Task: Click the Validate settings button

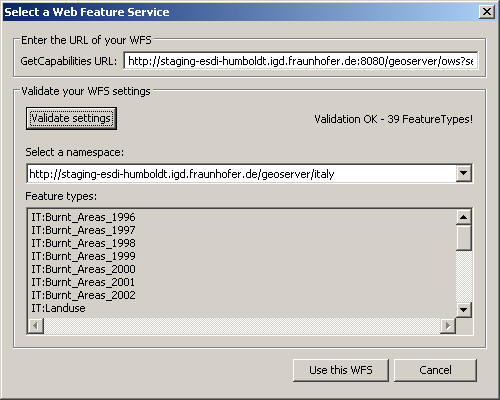Action: (x=71, y=118)
